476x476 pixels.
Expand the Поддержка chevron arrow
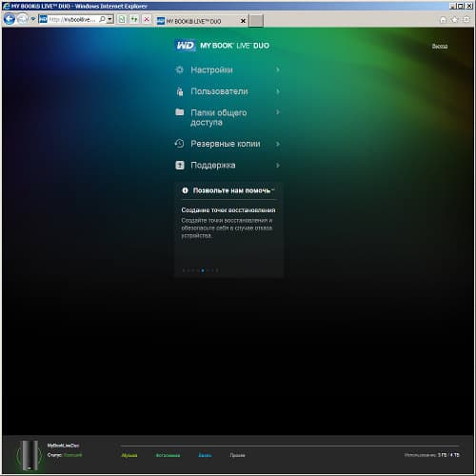(278, 165)
